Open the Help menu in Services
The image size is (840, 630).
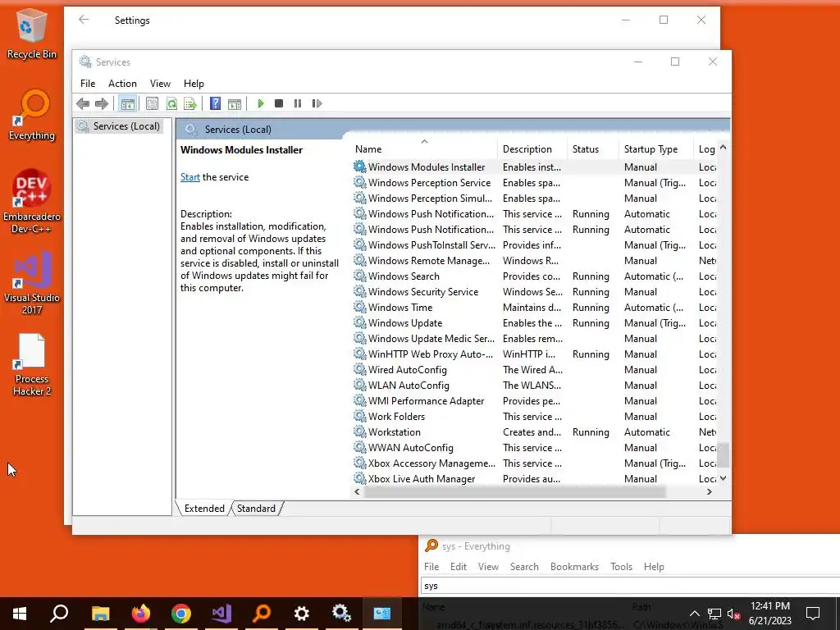point(194,84)
